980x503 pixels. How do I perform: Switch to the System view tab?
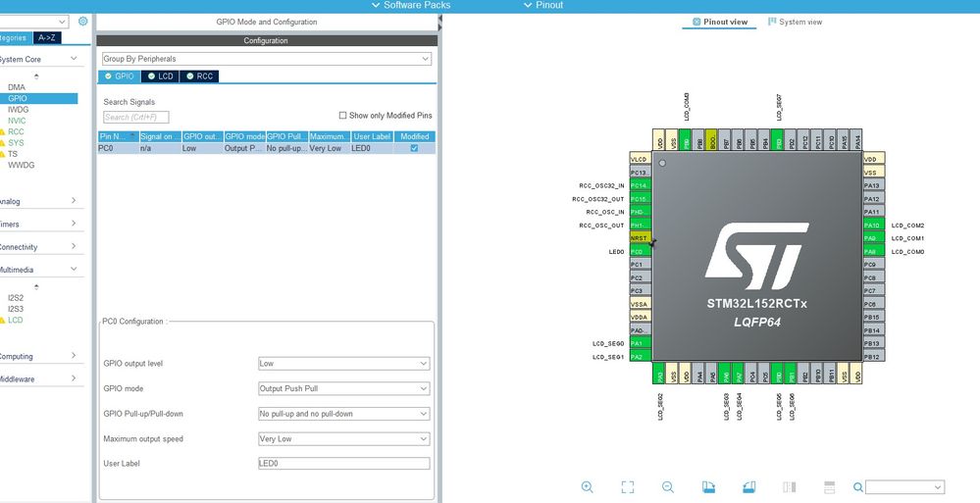click(795, 22)
